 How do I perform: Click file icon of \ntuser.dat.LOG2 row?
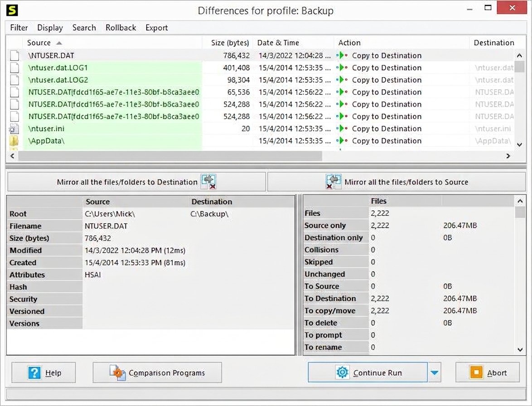(14, 80)
